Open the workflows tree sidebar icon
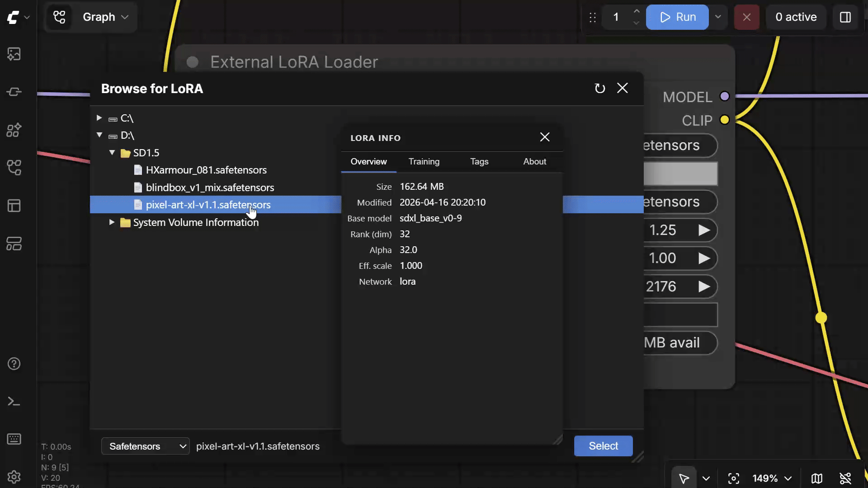This screenshot has height=488, width=868. point(14,168)
